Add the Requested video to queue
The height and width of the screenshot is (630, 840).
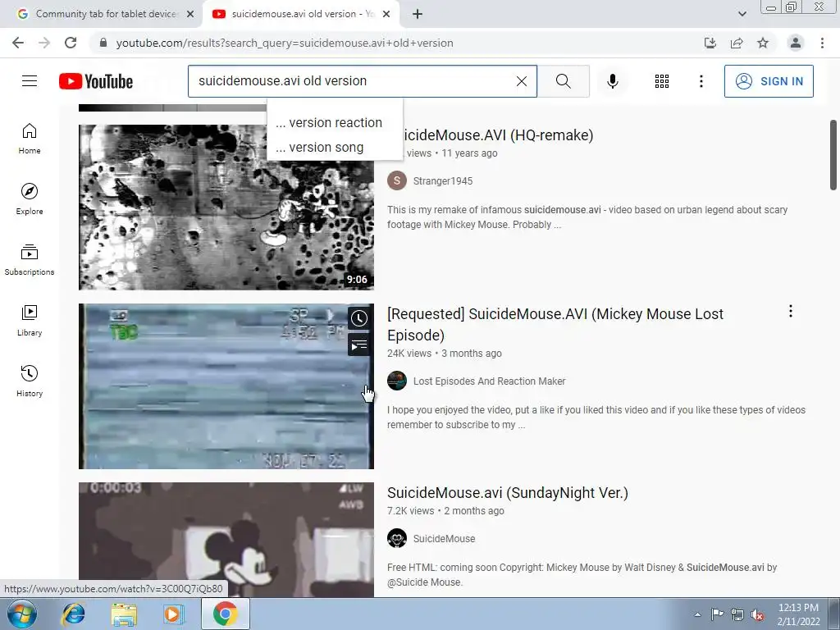[x=359, y=345]
